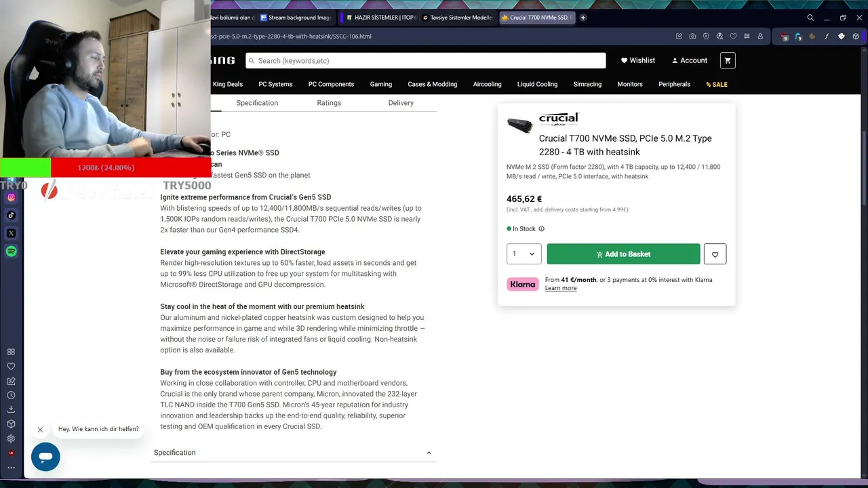868x488 pixels.
Task: Open X (Twitter) in the browser sidebar
Action: click(x=11, y=233)
